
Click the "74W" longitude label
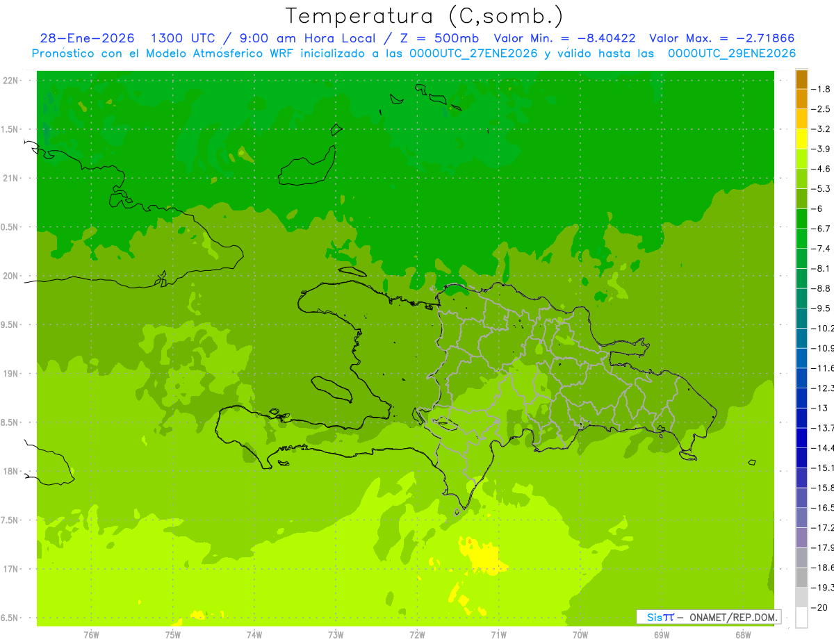point(254,634)
